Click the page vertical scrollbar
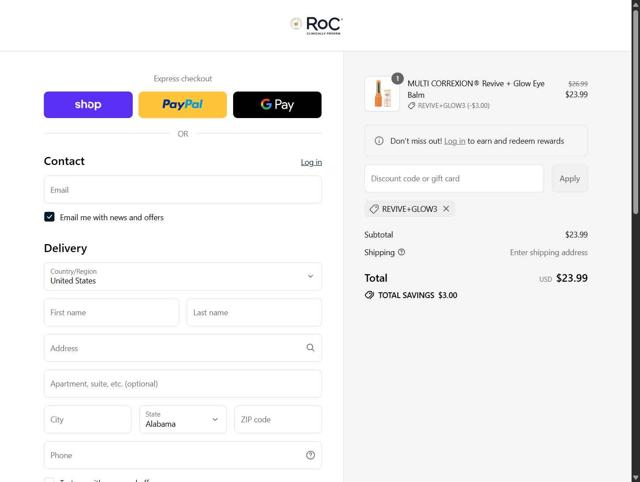 [x=636, y=110]
